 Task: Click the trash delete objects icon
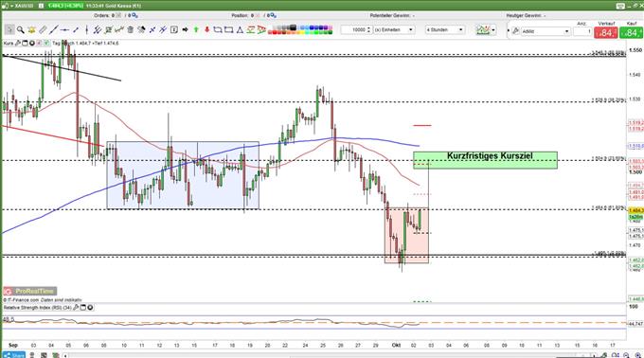pos(130,29)
